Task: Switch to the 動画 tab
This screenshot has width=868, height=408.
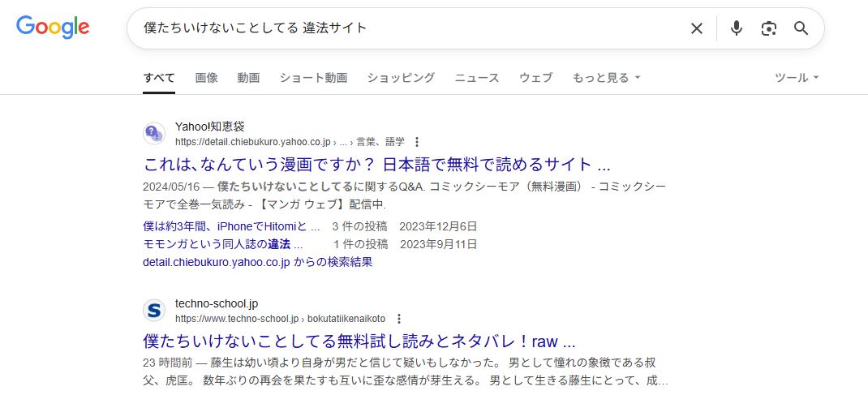Action: point(248,78)
